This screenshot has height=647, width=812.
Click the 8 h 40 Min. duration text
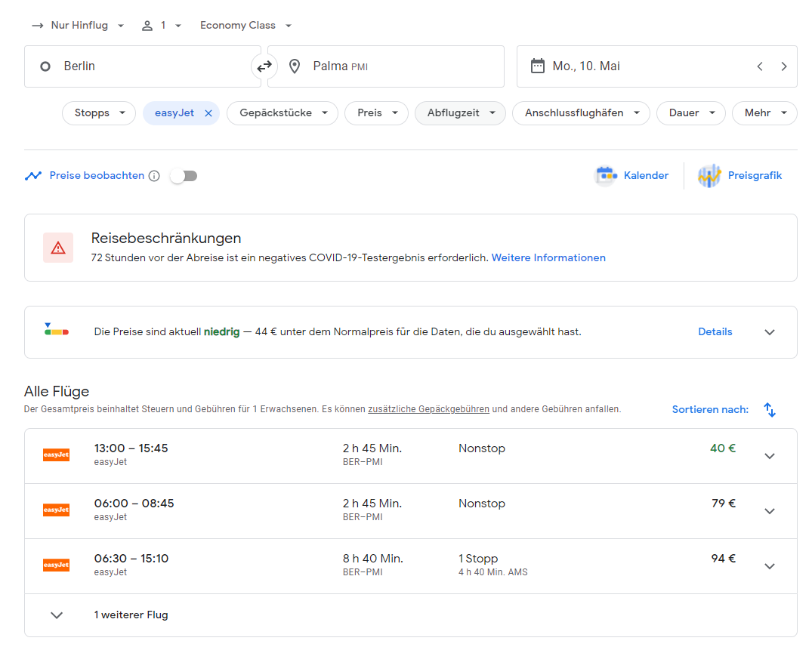(373, 559)
